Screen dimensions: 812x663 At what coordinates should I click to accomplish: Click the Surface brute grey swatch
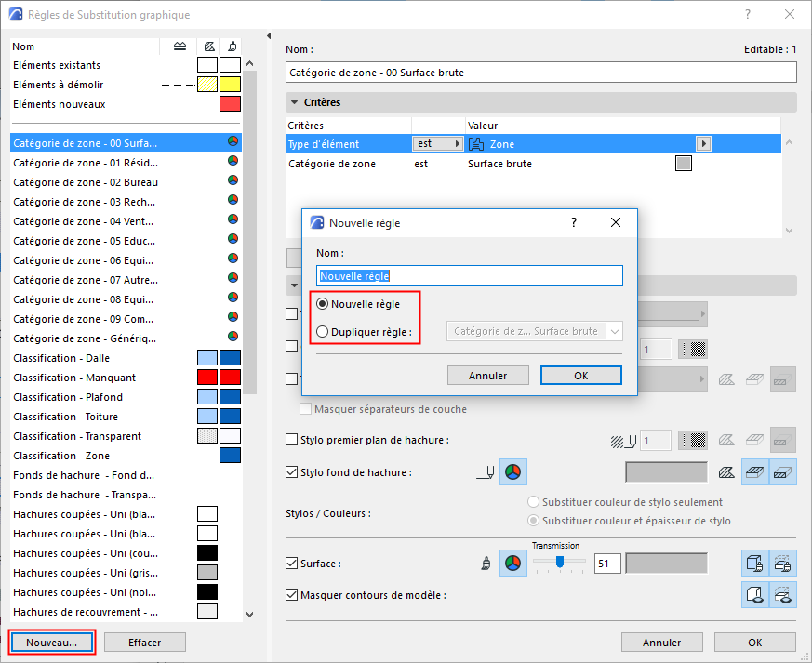[684, 164]
